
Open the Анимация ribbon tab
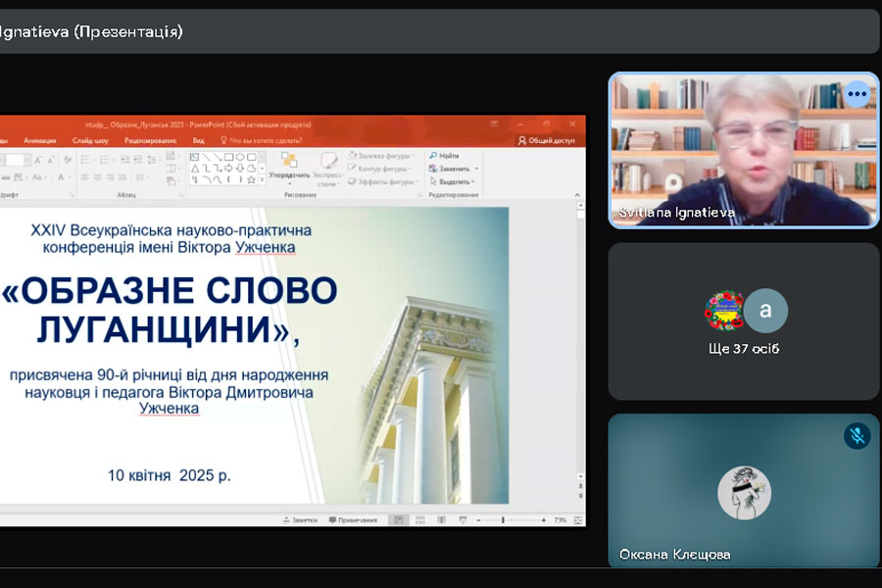[40, 140]
